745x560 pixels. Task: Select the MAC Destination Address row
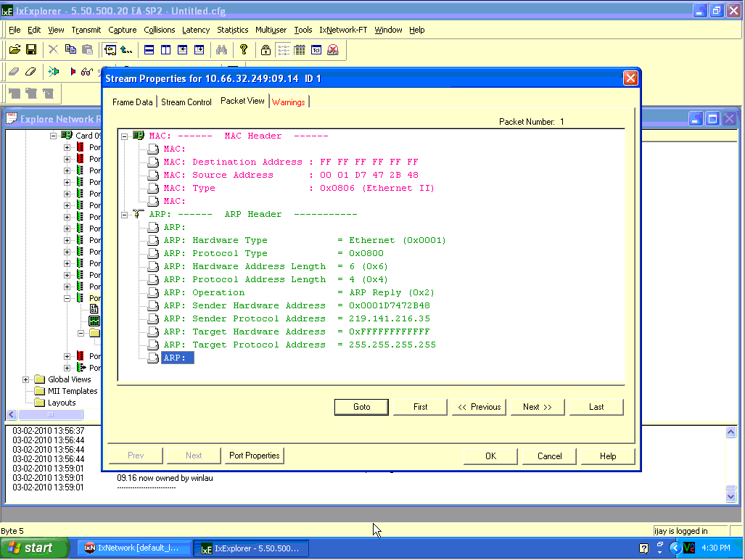click(291, 162)
